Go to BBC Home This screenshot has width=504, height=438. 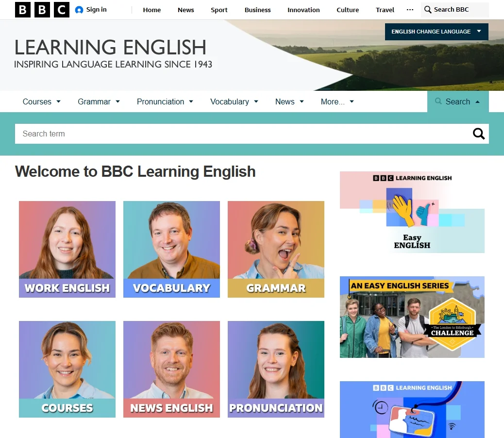click(151, 10)
